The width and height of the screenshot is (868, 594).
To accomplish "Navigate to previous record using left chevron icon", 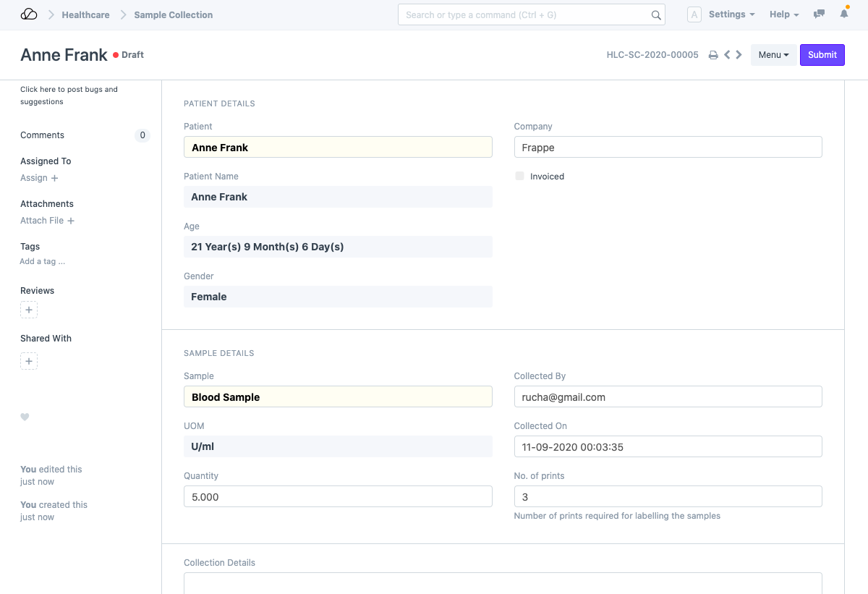I will pos(726,54).
